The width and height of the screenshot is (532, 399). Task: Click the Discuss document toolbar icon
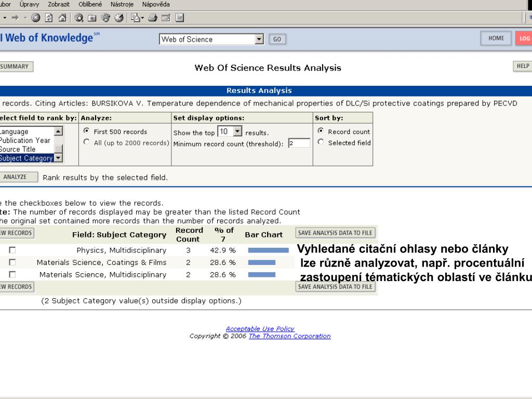click(179, 18)
